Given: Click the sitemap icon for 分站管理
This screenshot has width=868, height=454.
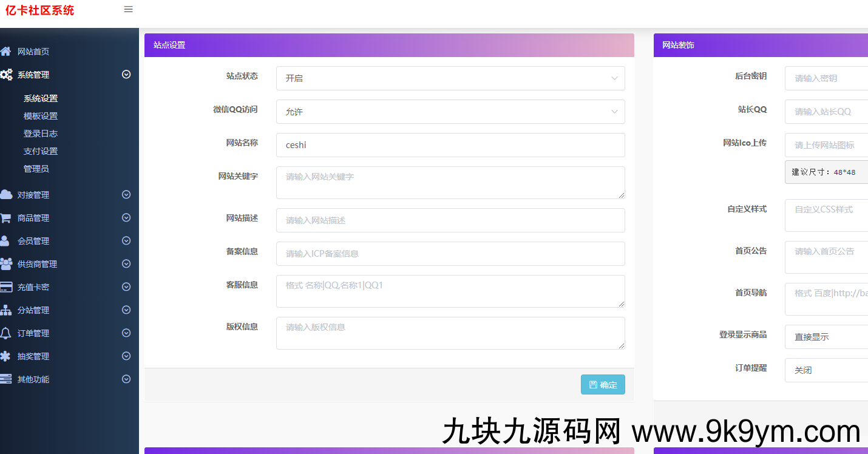Looking at the screenshot, I should (x=6, y=310).
